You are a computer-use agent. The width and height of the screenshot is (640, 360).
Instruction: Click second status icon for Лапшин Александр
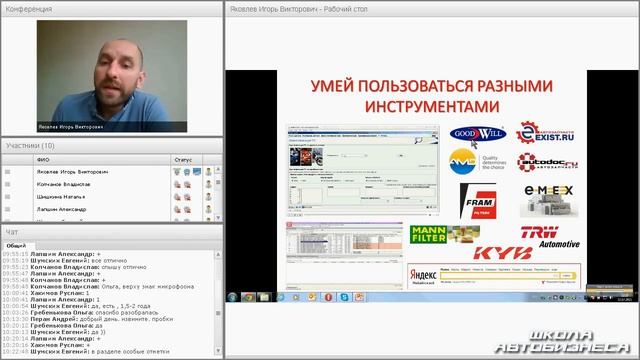(187, 209)
